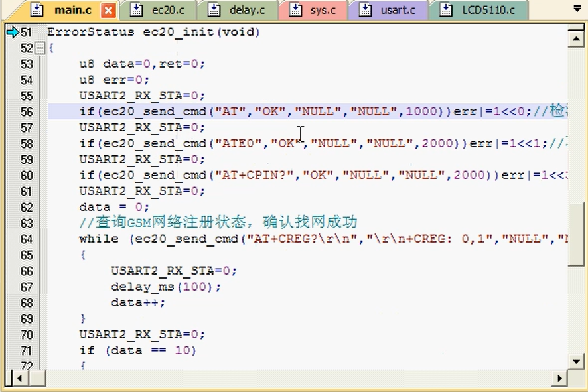Click "delay_ms(100);" on line 67
The width and height of the screenshot is (588, 392).
tap(166, 287)
